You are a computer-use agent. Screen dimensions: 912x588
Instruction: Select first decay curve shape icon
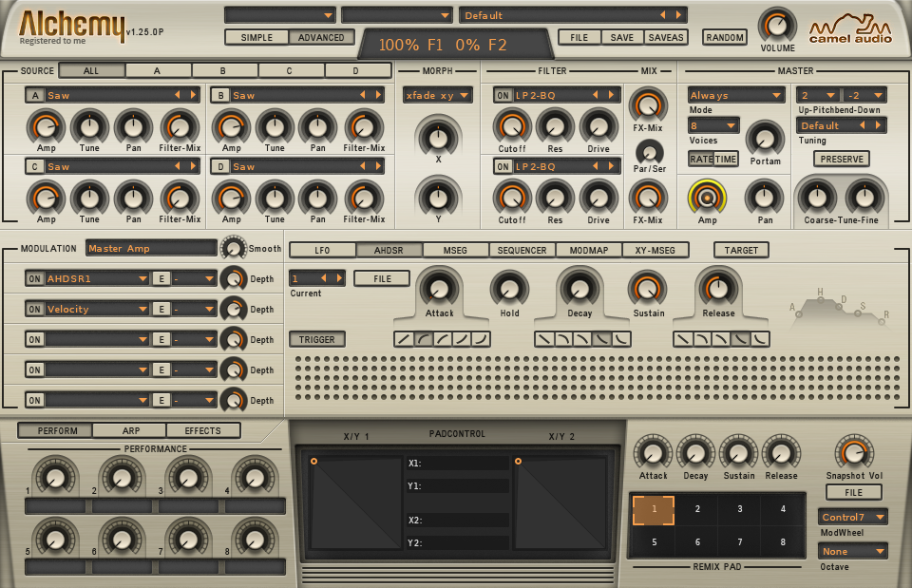[x=544, y=339]
